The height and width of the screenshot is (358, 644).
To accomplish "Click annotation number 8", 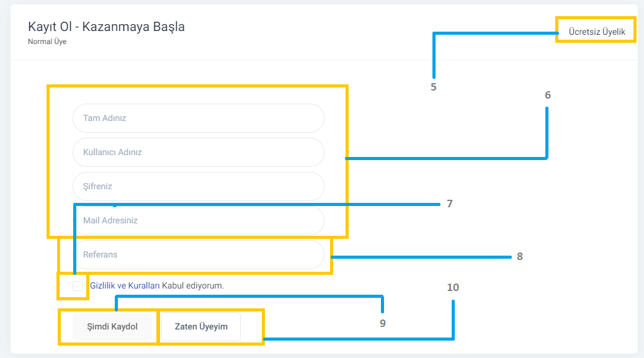I will (x=519, y=257).
